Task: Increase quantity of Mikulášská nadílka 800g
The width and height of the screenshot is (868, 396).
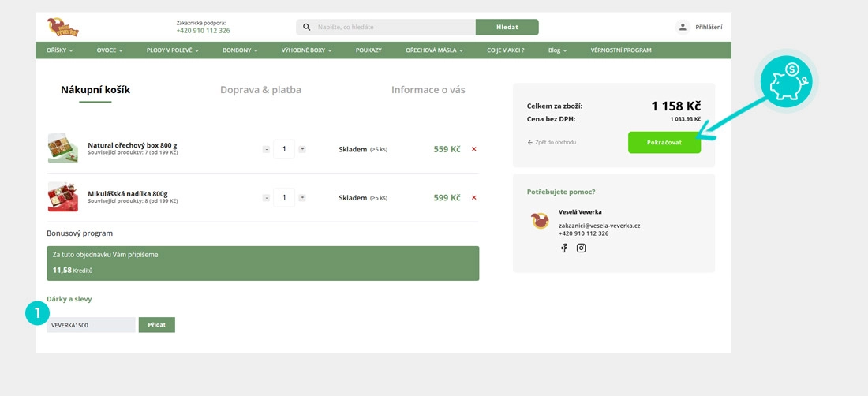Action: click(302, 198)
